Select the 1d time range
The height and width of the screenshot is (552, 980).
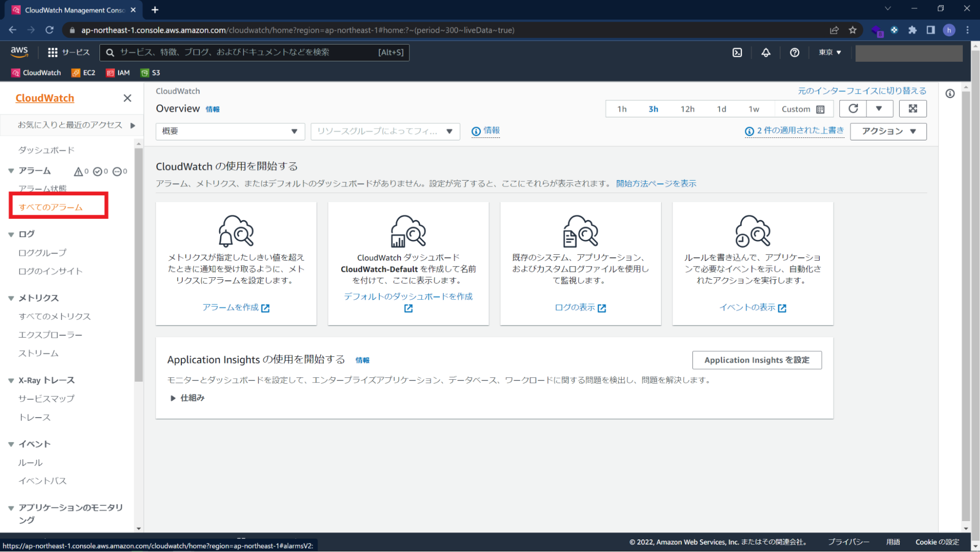pos(722,109)
